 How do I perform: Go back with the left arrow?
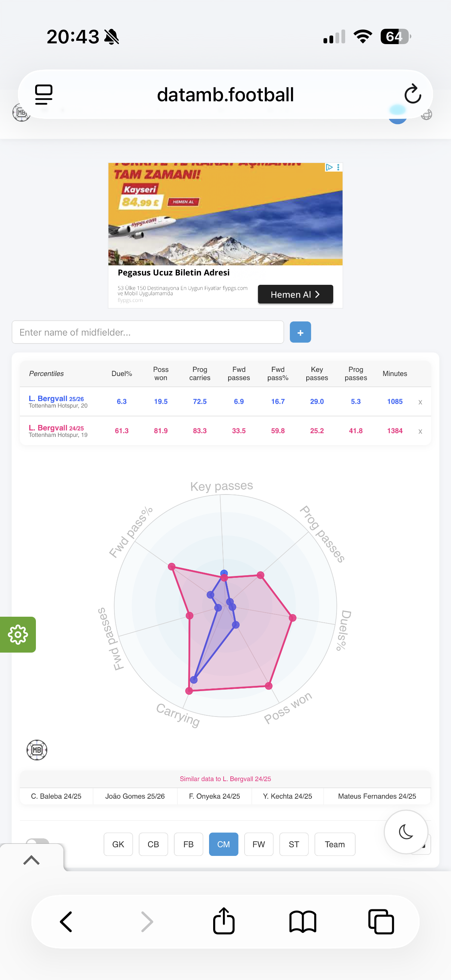tap(66, 921)
